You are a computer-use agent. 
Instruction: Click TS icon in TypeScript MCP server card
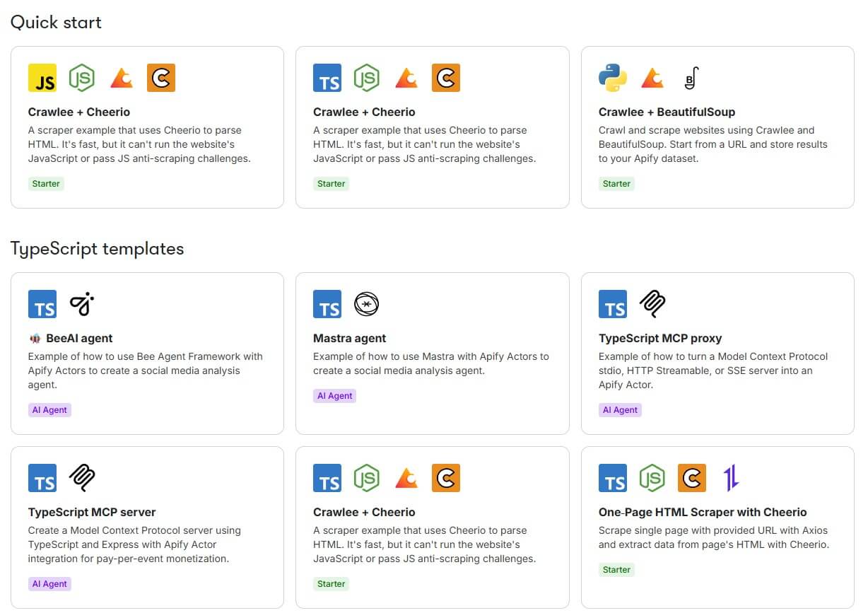[42, 478]
